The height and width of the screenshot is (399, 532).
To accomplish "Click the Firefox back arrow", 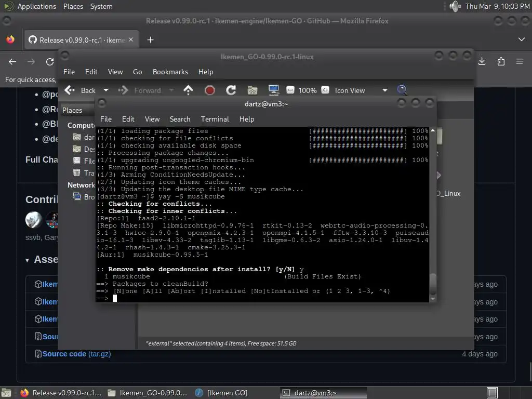I will [x=12, y=62].
